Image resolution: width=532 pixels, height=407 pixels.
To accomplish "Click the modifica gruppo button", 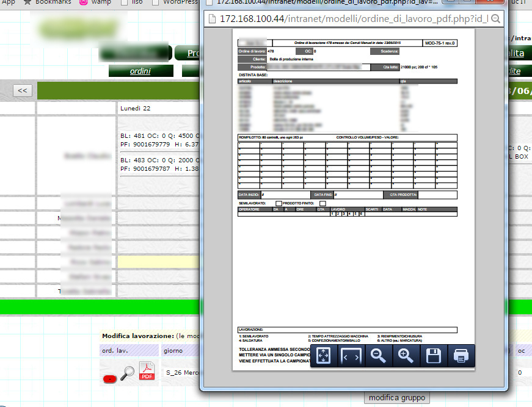I will pyautogui.click(x=397, y=397).
